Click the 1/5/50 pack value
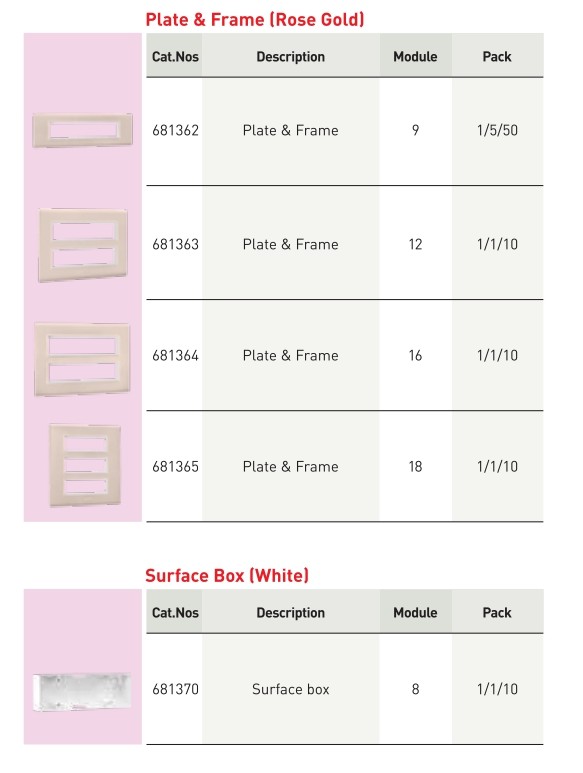The image size is (583, 773). pos(497,131)
